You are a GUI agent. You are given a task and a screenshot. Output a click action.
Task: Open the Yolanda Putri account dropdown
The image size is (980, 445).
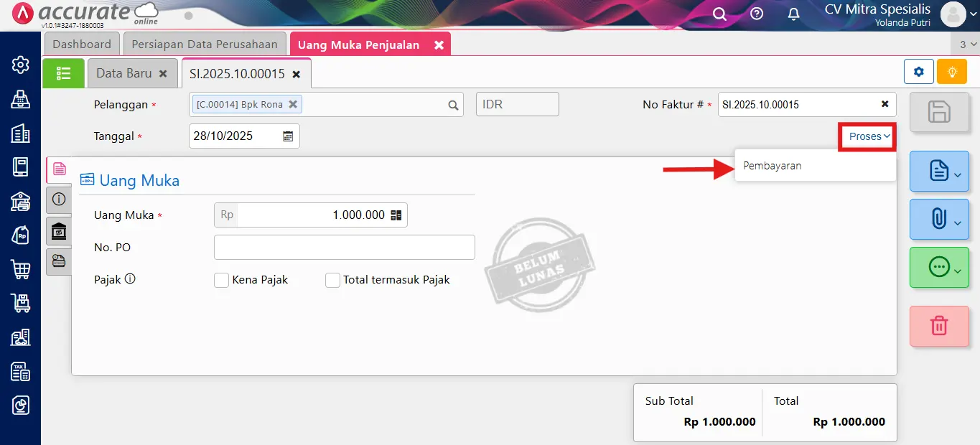pyautogui.click(x=955, y=14)
